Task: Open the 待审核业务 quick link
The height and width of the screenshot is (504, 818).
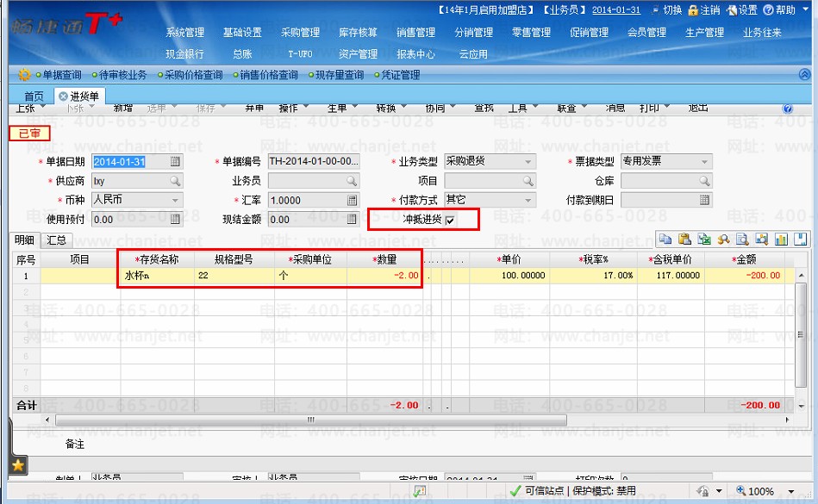Action: coord(123,75)
